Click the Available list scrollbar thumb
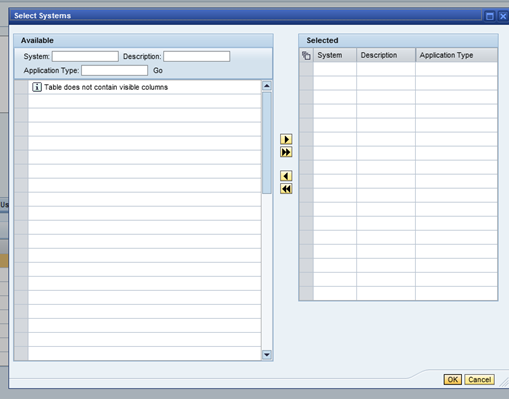This screenshot has height=399, width=509. point(267,143)
